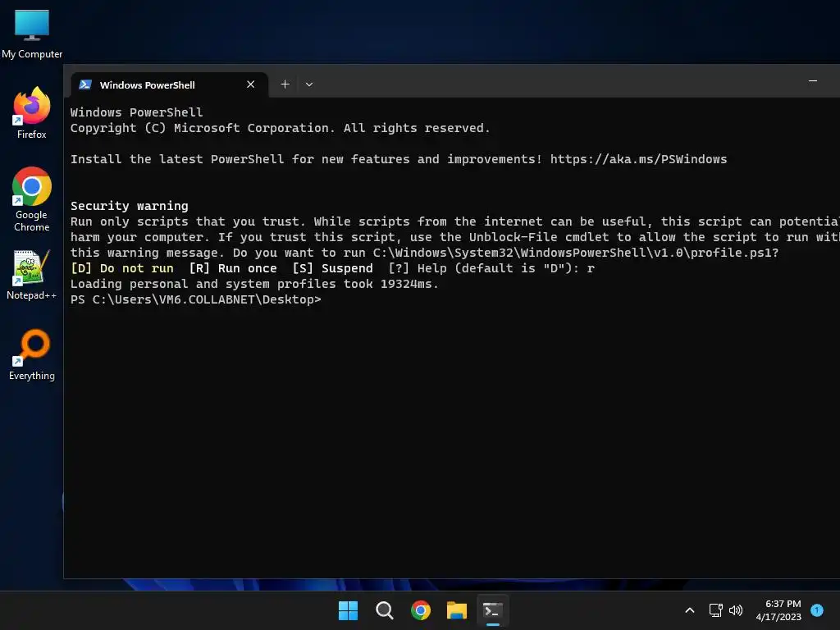Click "[S] Suspend" option text
The width and height of the screenshot is (840, 630).
[333, 268]
